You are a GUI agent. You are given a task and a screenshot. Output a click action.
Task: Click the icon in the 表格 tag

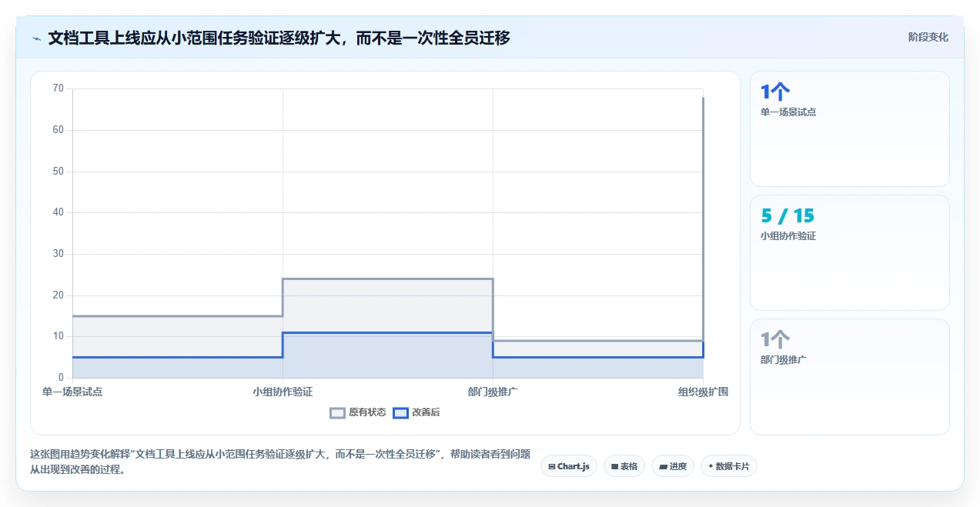pos(614,467)
